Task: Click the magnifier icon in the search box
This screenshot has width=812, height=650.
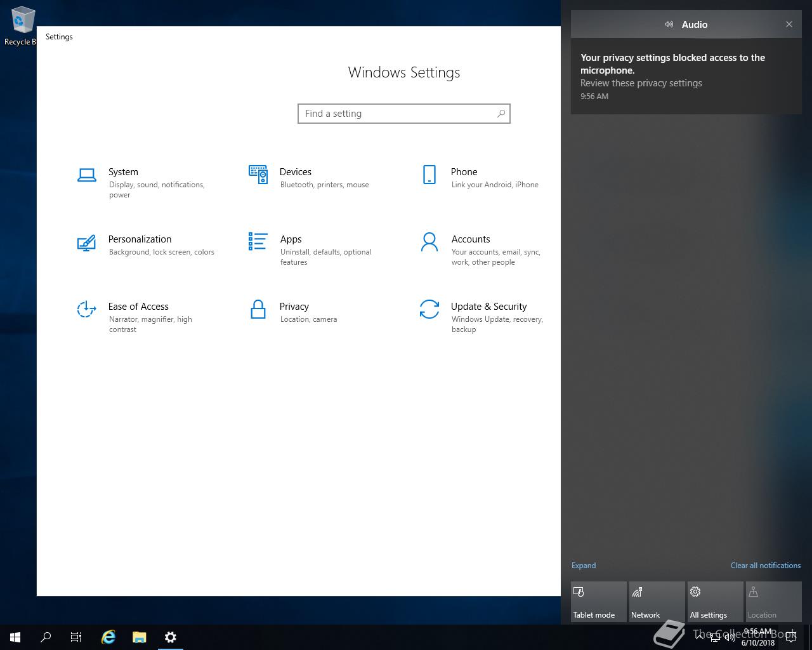Action: (501, 114)
